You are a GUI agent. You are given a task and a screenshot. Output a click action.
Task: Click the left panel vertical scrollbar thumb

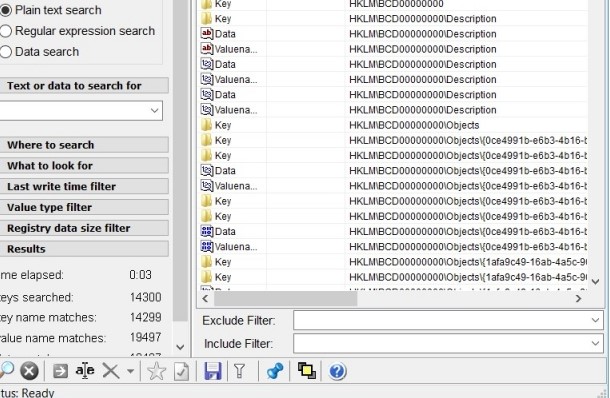180,160
